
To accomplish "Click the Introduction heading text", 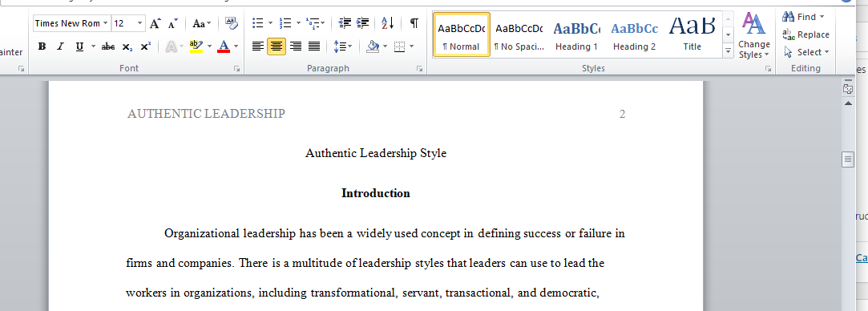I will (x=376, y=193).
